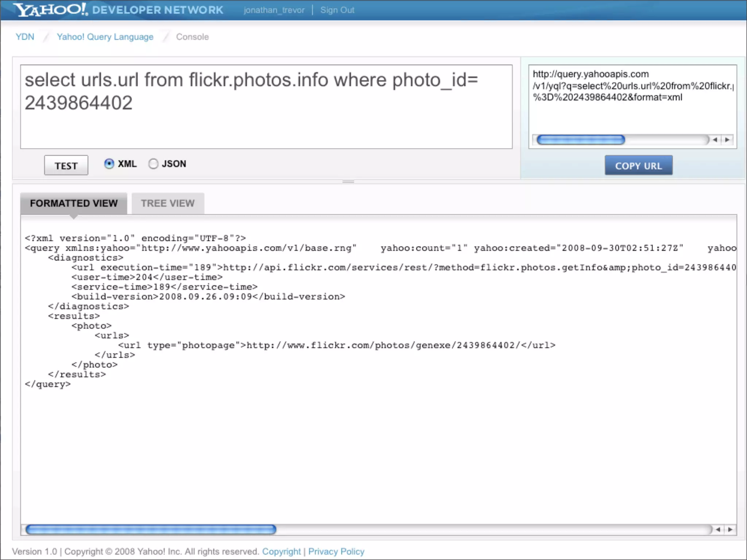Click the closing </results> tag
Viewport: 747px width, 560px height.
(77, 374)
